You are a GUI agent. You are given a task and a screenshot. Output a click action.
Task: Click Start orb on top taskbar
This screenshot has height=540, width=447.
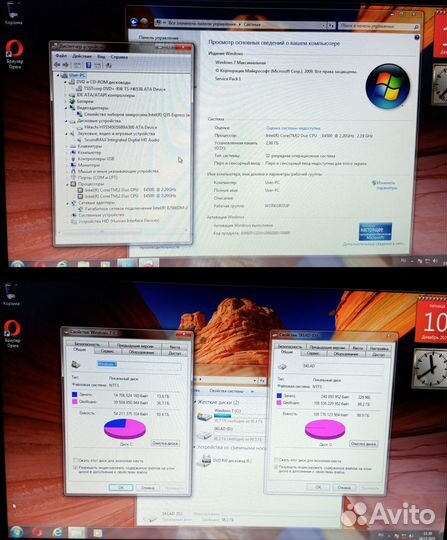17,264
